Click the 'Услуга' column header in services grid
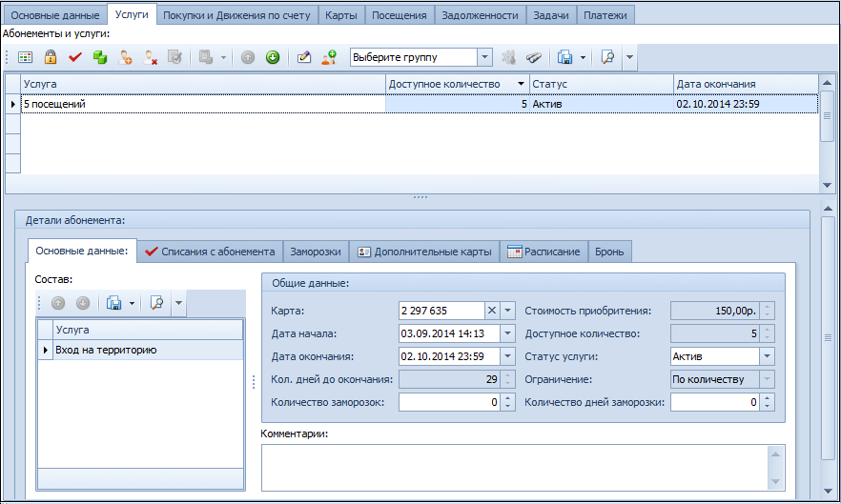Screen dimensions: 841x504 coord(203,84)
